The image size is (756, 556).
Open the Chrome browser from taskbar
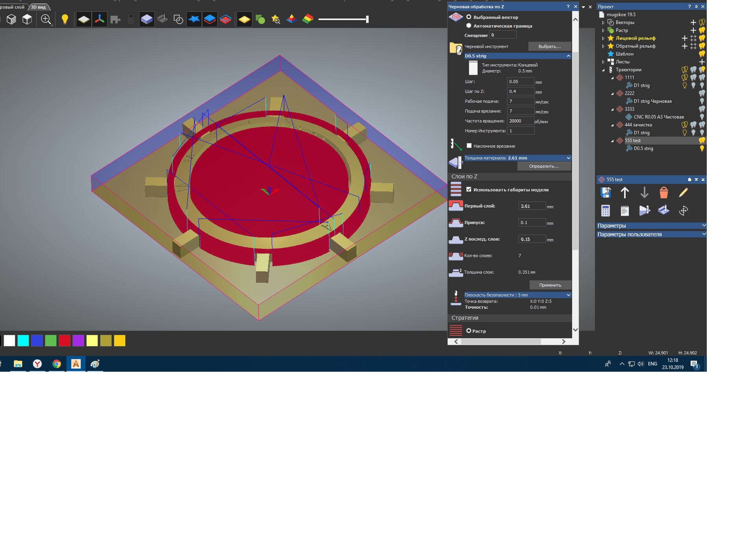pyautogui.click(x=57, y=364)
